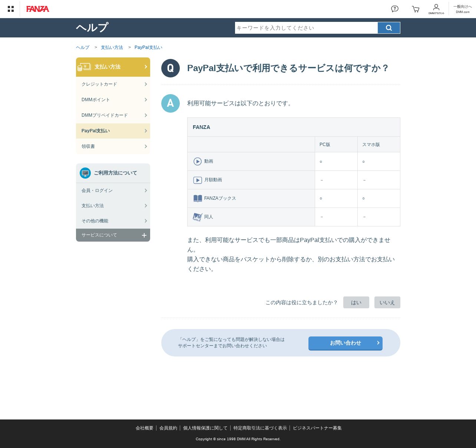This screenshot has height=448, width=476.
Task: Click the 月額動画 play icon
Action: 198,180
